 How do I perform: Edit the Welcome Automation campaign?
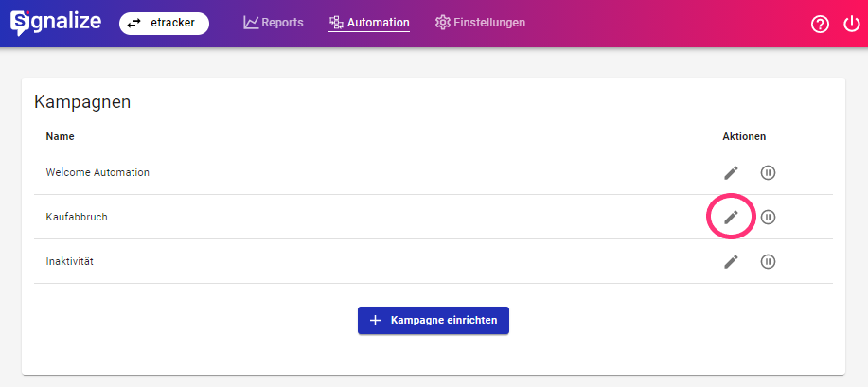732,173
